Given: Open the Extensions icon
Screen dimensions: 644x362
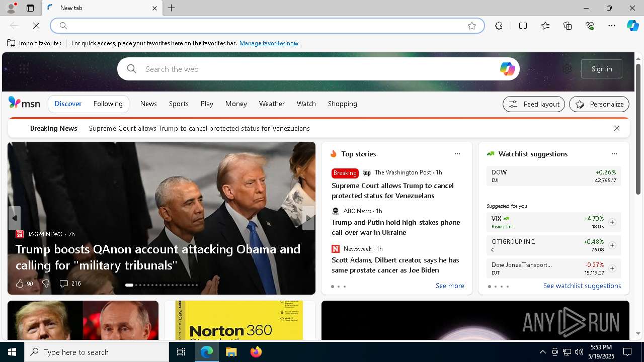Looking at the screenshot, I should pos(499,26).
